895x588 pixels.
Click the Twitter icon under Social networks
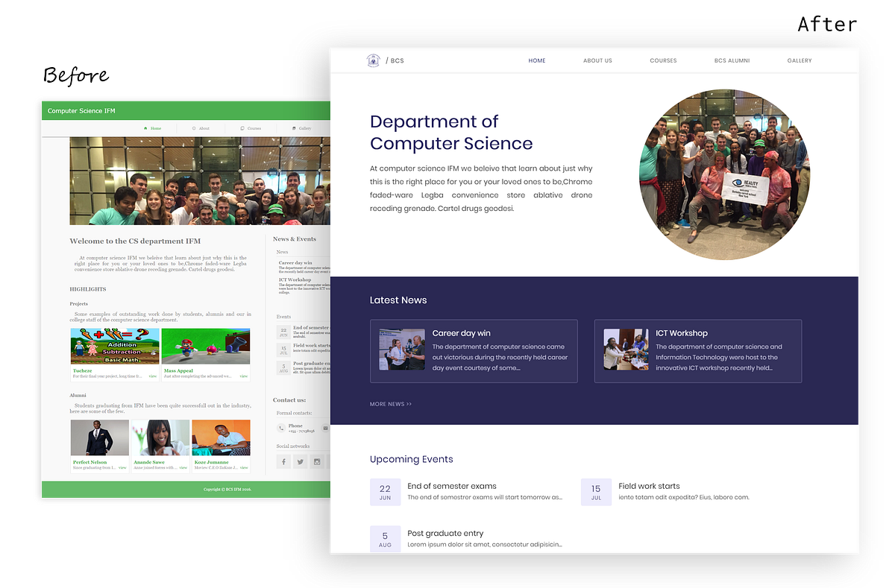300,462
